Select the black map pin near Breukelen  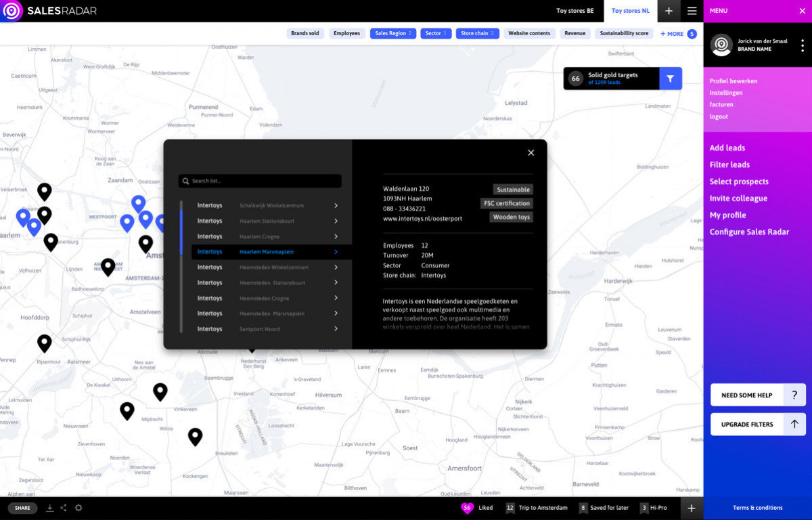pyautogui.click(x=195, y=437)
